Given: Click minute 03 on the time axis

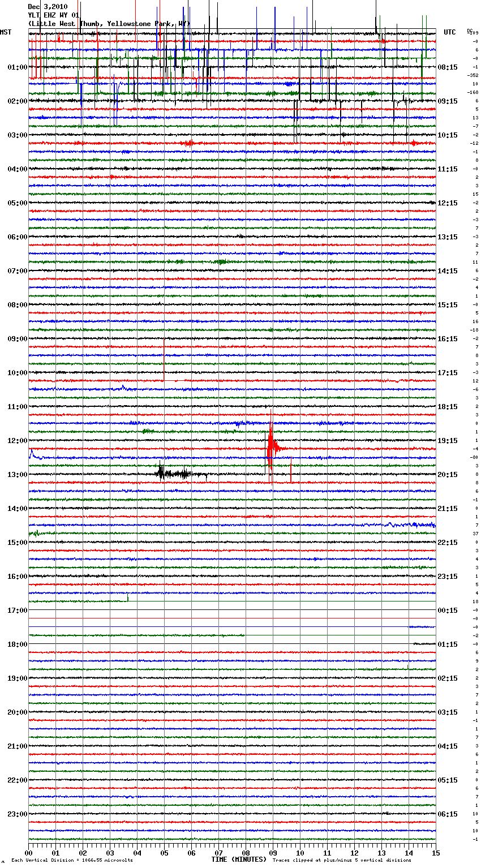Looking at the screenshot, I should click(x=110, y=852).
